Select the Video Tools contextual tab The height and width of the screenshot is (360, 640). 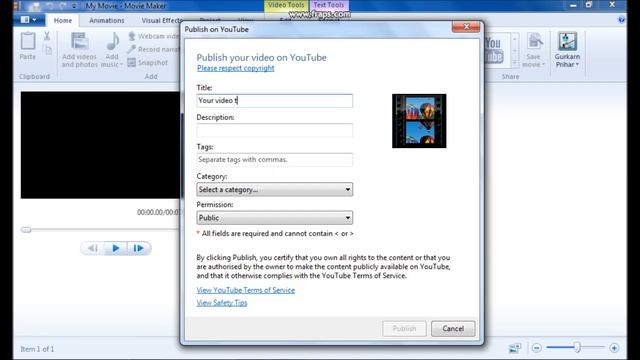(286, 5)
